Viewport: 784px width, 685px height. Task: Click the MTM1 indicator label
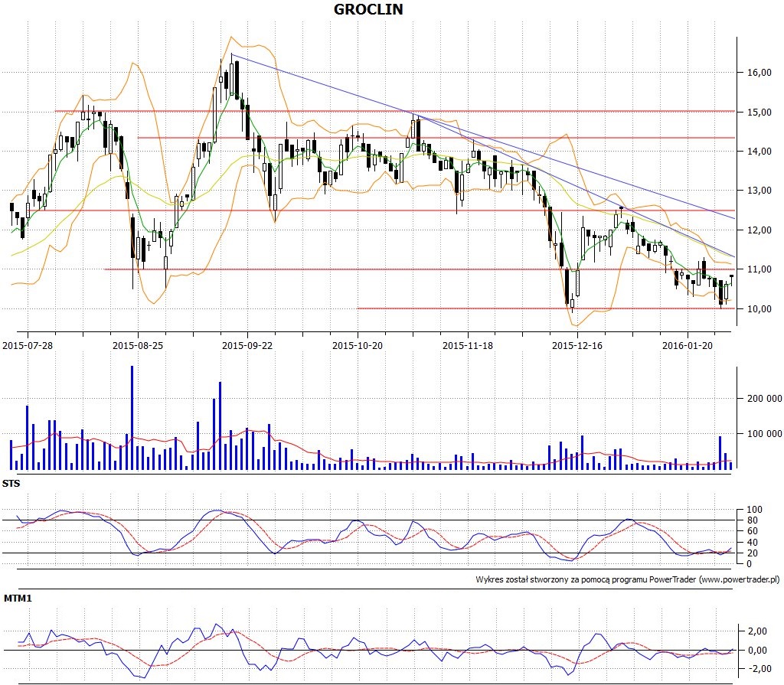(x=18, y=598)
